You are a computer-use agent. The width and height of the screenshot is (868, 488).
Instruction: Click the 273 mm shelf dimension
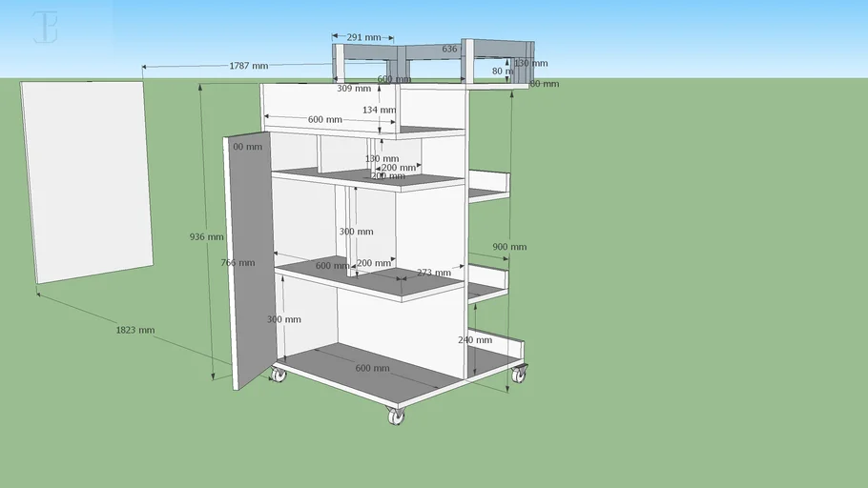433,273
